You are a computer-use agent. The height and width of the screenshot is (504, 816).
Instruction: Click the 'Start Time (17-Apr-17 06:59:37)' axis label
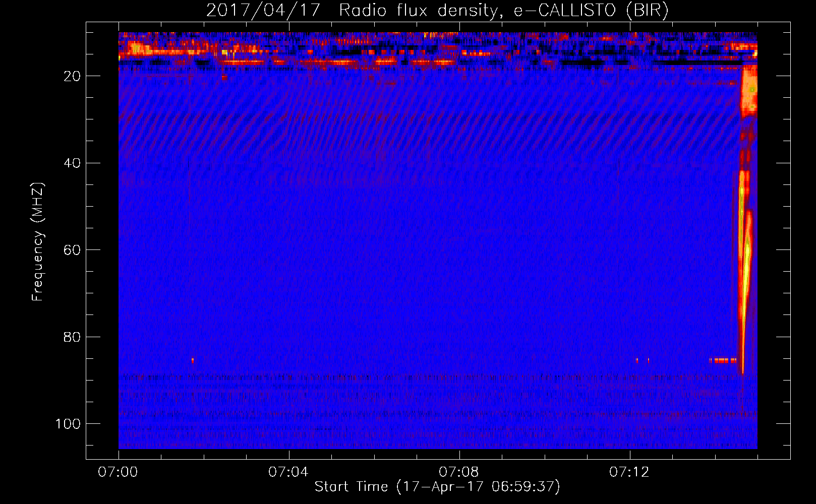tap(437, 487)
